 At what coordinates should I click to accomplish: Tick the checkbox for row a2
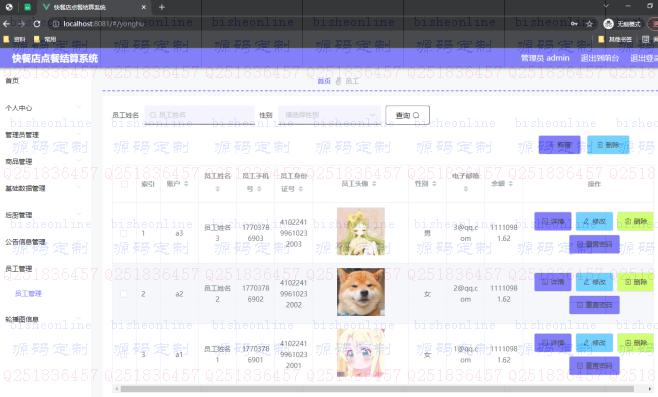(x=124, y=294)
